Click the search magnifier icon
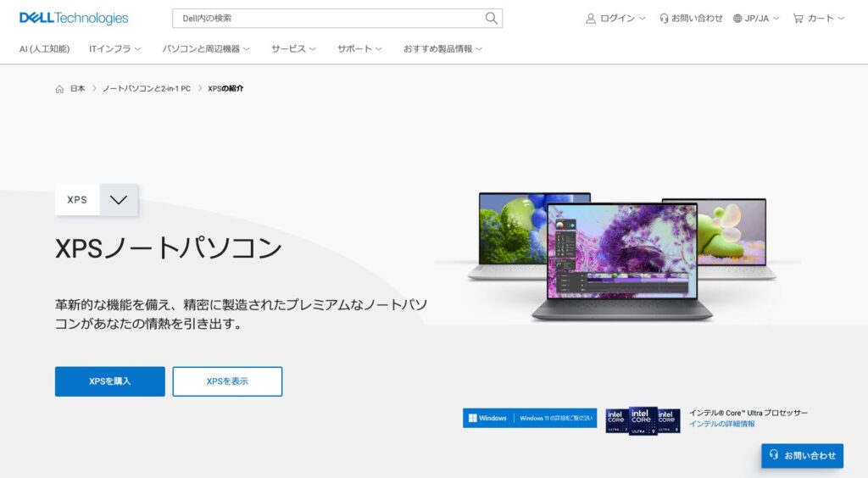This screenshot has width=868, height=478. tap(491, 18)
